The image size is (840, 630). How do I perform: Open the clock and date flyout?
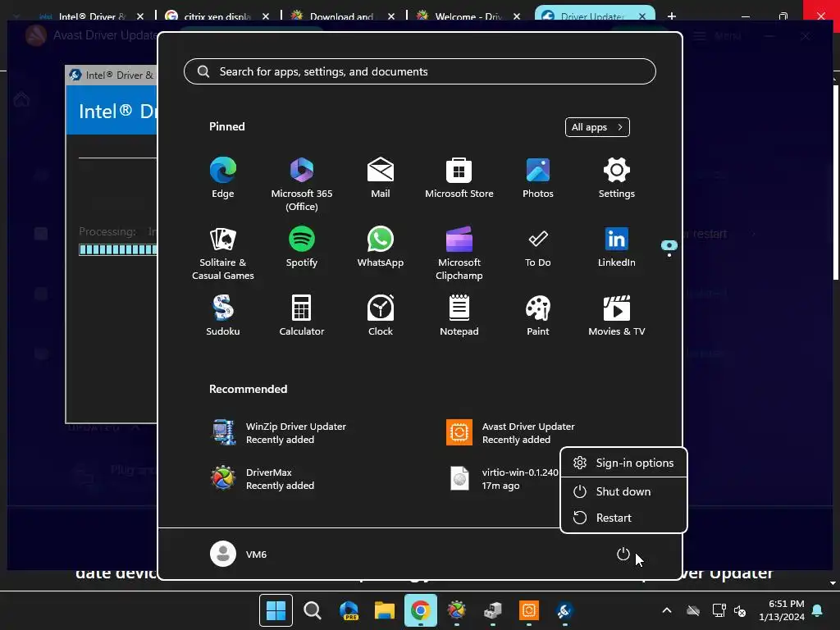coord(782,610)
